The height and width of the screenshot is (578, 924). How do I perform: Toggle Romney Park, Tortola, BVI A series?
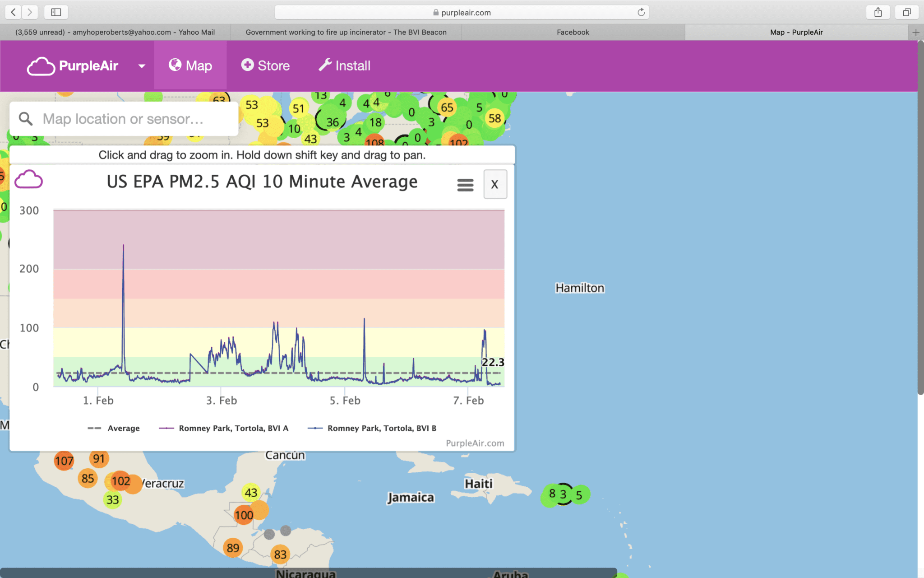[x=224, y=428]
